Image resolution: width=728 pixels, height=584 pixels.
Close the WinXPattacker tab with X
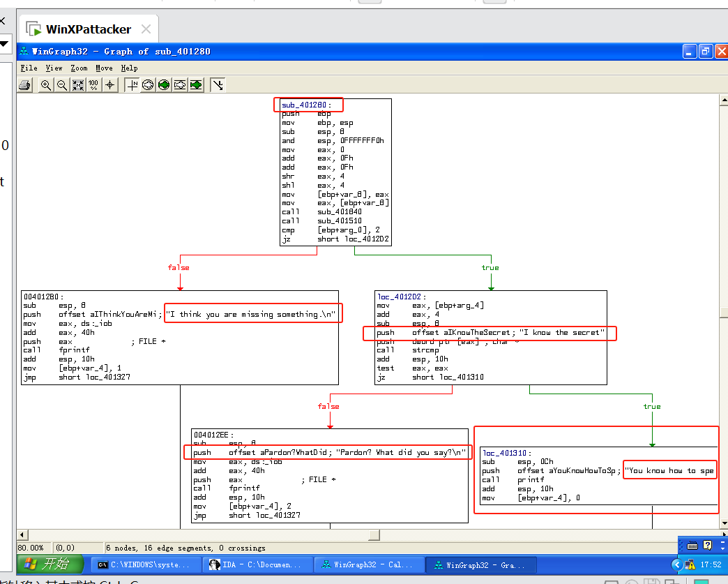(146, 29)
